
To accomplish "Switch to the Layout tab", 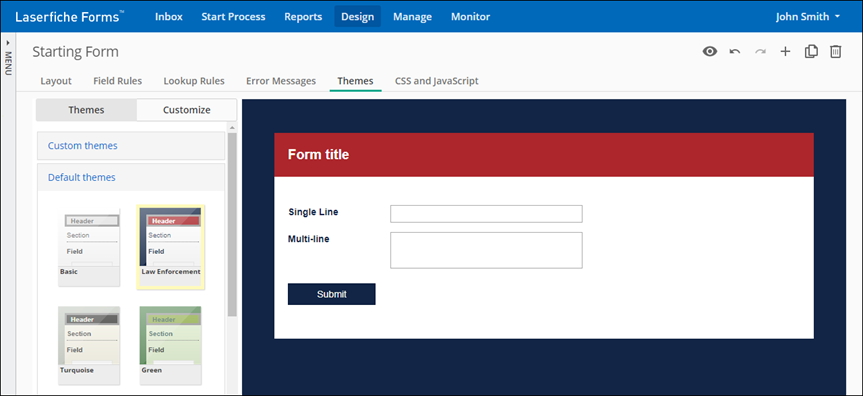I will tap(56, 81).
